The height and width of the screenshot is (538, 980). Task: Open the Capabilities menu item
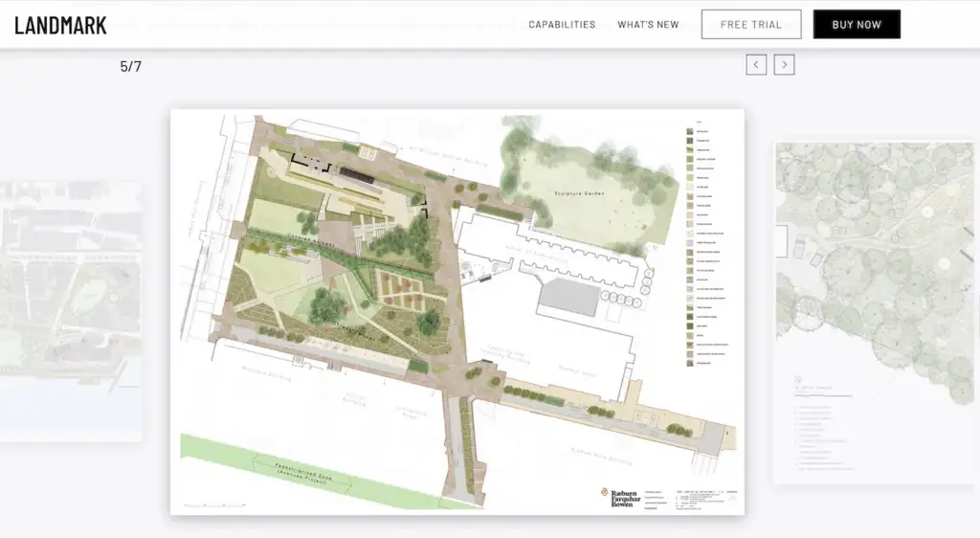[562, 24]
